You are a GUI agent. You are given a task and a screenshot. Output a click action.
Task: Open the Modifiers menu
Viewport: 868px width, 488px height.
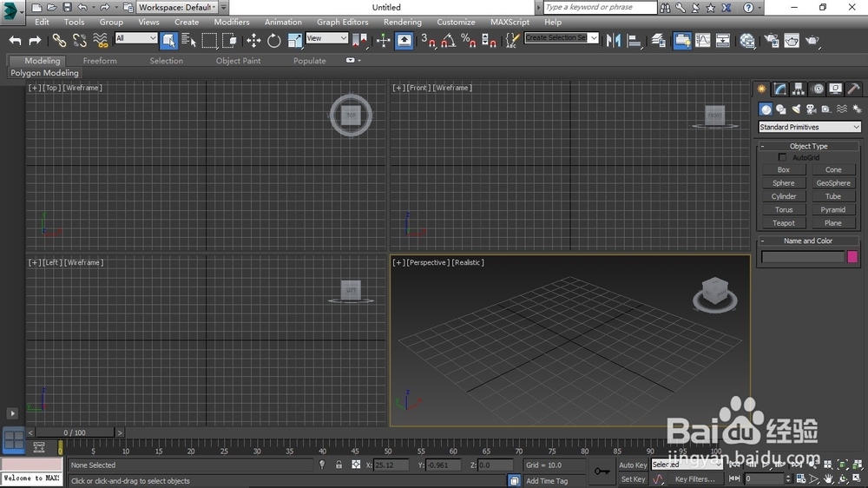[x=231, y=22]
